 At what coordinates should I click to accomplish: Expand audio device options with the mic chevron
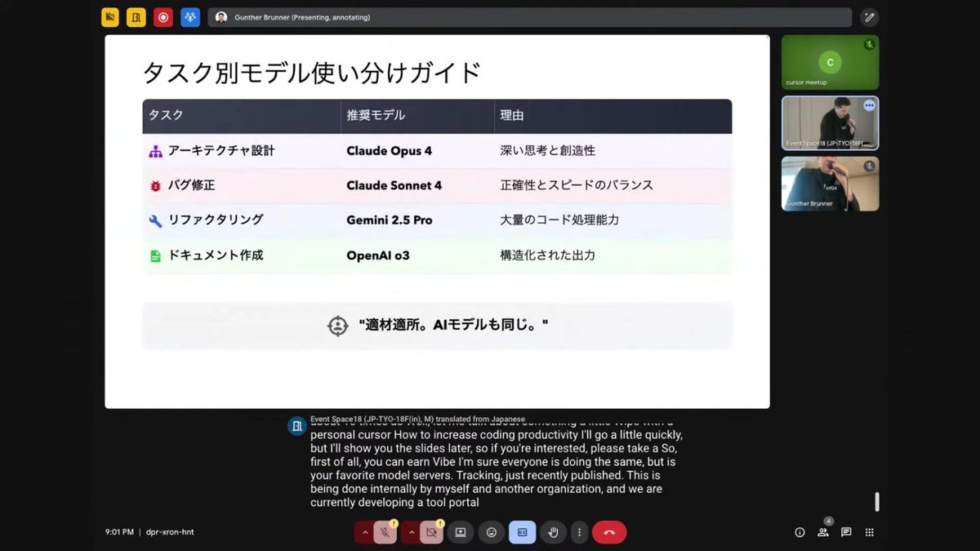coord(365,531)
